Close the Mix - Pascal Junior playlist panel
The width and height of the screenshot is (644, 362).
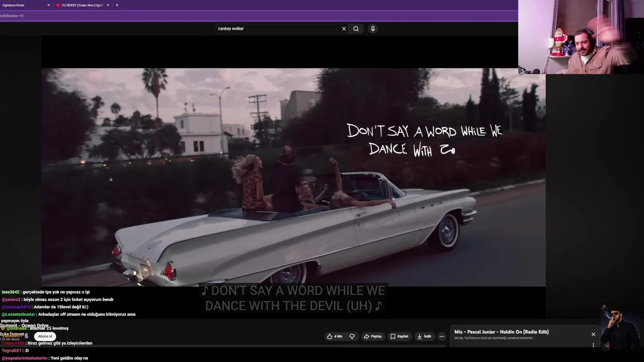[593, 334]
